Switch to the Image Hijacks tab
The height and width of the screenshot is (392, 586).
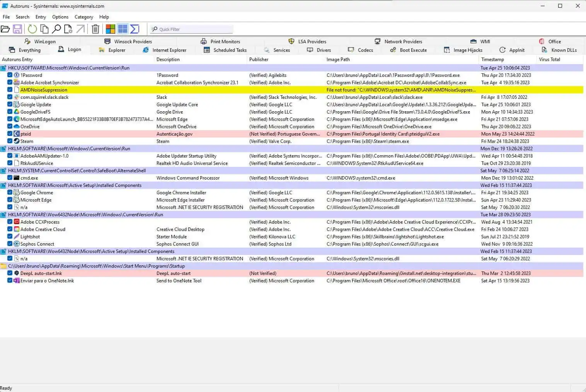pyautogui.click(x=463, y=50)
